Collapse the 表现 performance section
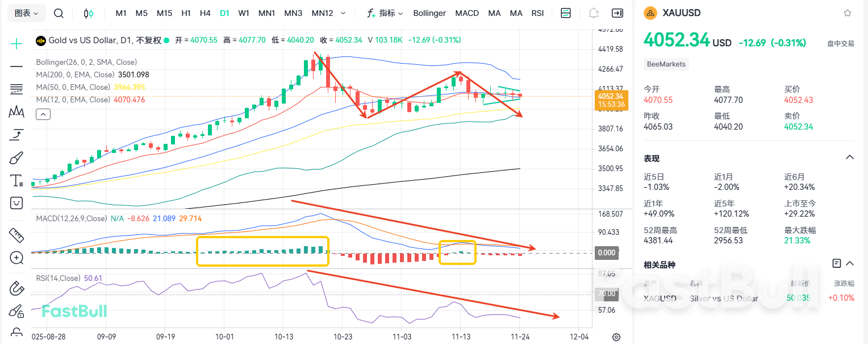 tap(850, 158)
